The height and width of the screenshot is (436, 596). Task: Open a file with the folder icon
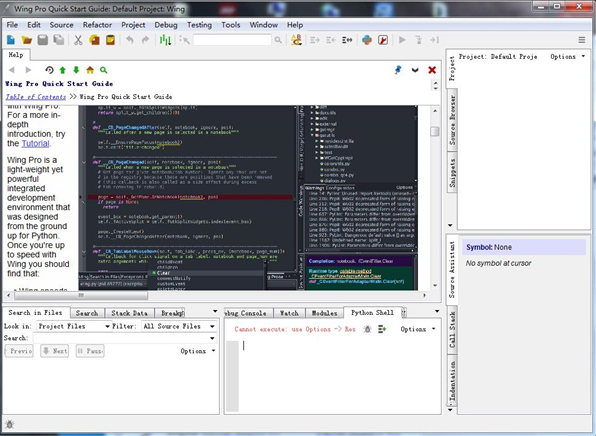(x=27, y=40)
